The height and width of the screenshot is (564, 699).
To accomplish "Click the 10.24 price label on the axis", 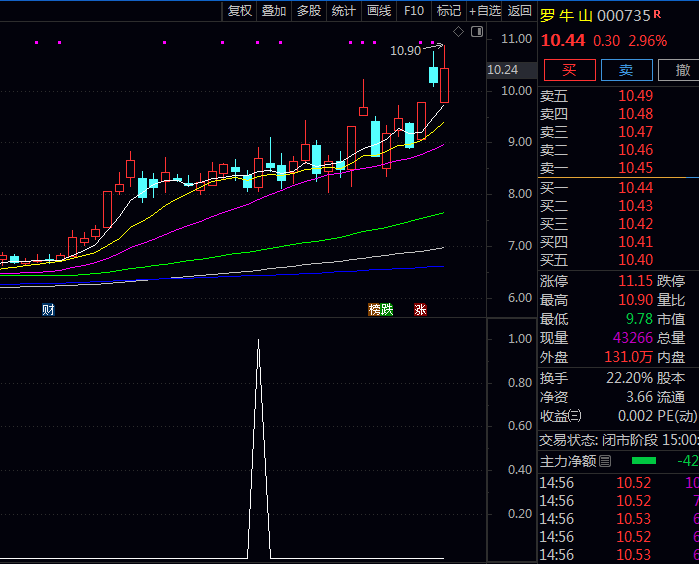I will point(502,70).
